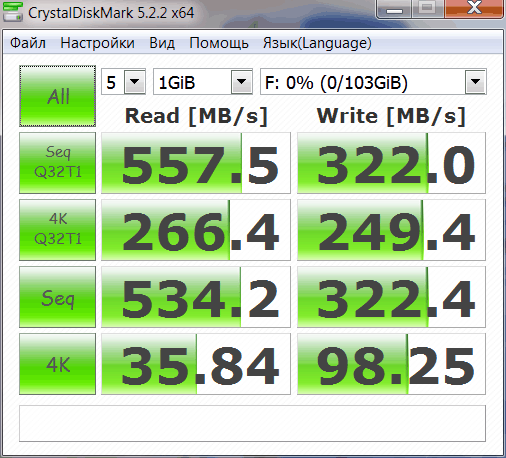Open the test count dropdown showing 5
This screenshot has width=506, height=458.
coord(123,82)
